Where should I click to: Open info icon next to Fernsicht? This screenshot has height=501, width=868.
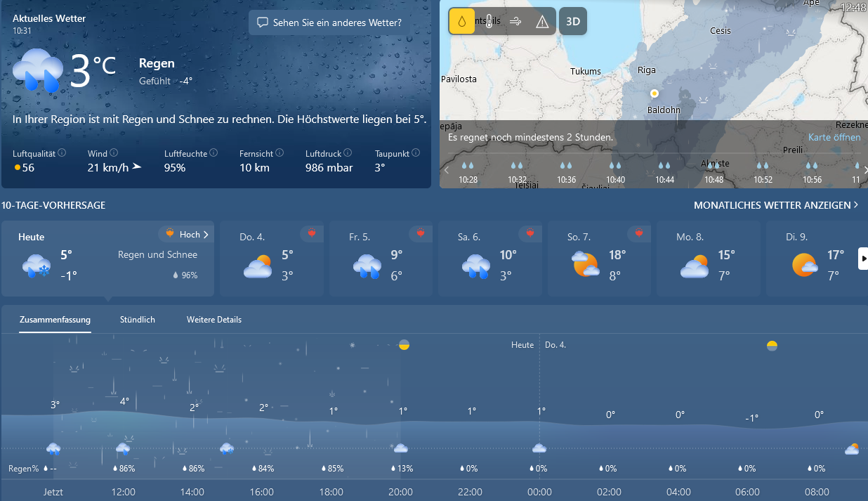click(x=280, y=152)
